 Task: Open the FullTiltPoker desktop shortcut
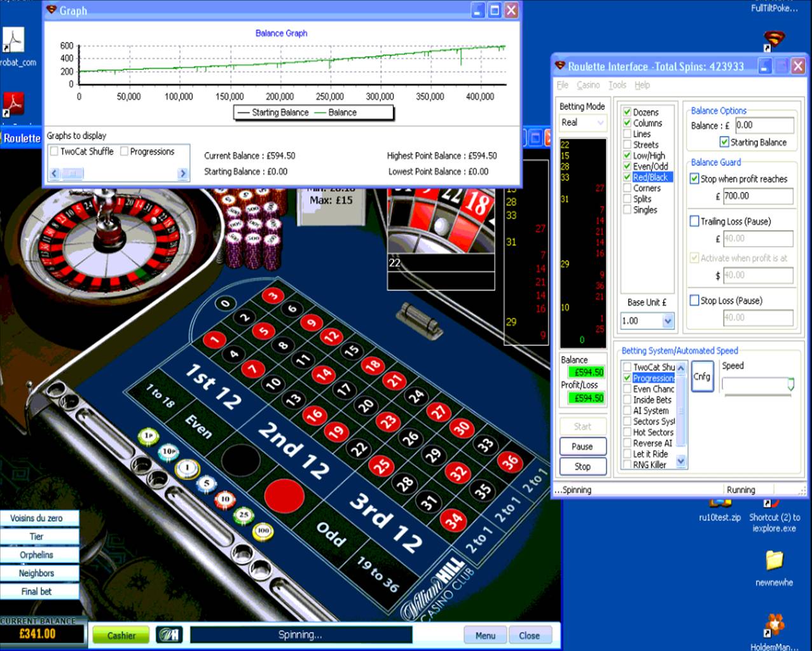[x=773, y=8]
